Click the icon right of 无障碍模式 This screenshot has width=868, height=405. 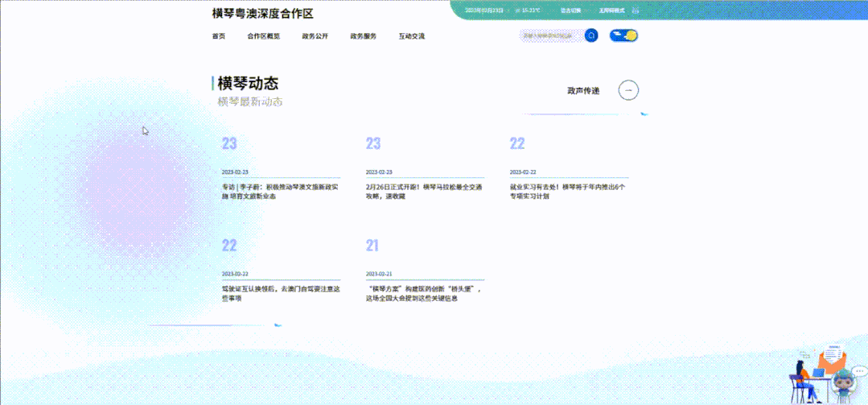(636, 10)
